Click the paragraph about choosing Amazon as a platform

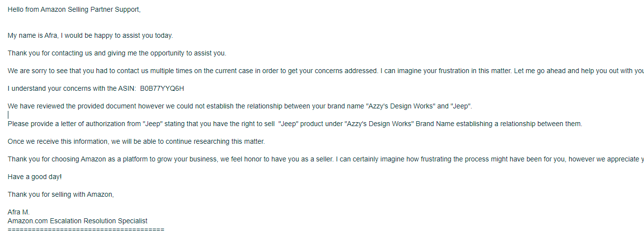pos(326,159)
